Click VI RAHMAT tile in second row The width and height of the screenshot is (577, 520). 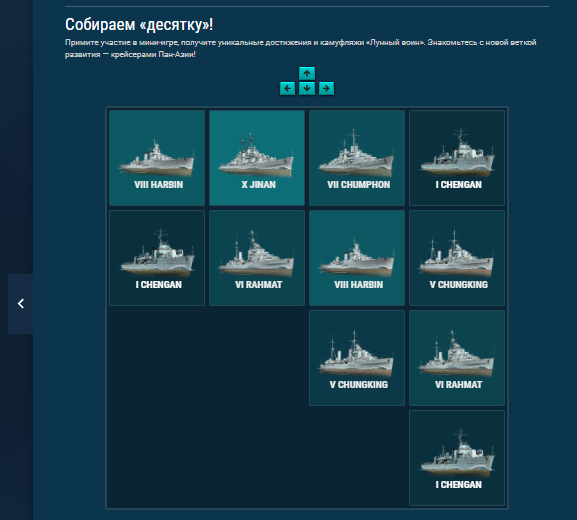point(257,258)
